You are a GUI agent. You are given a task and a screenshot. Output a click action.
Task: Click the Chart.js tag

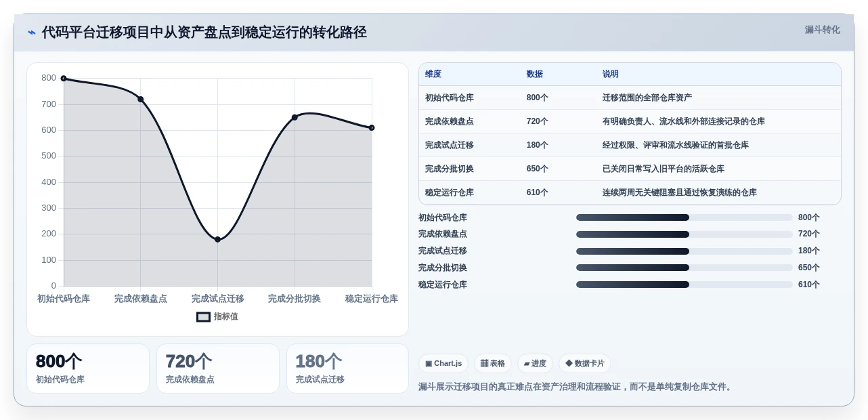[x=443, y=363]
